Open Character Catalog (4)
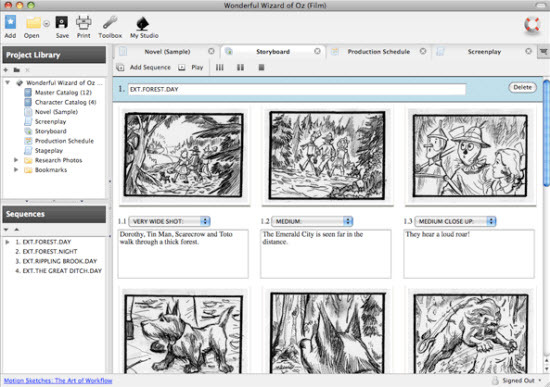Image resolution: width=550 pixels, height=387 pixels. click(66, 102)
